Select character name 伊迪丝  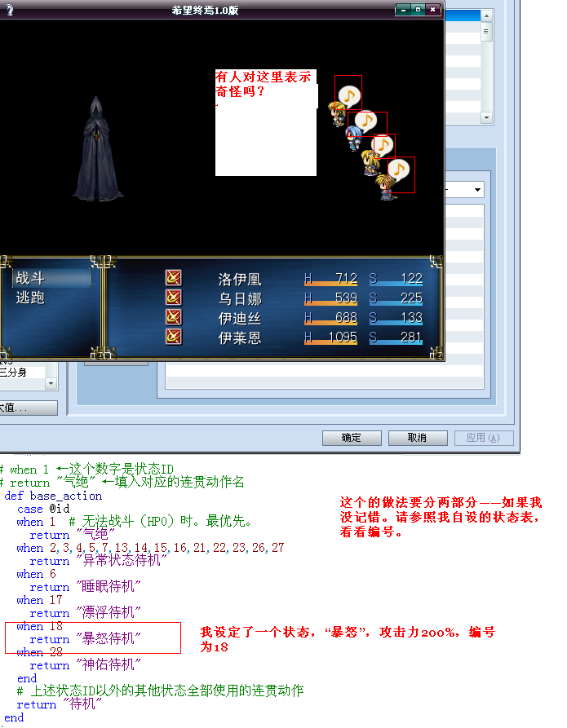point(240,318)
